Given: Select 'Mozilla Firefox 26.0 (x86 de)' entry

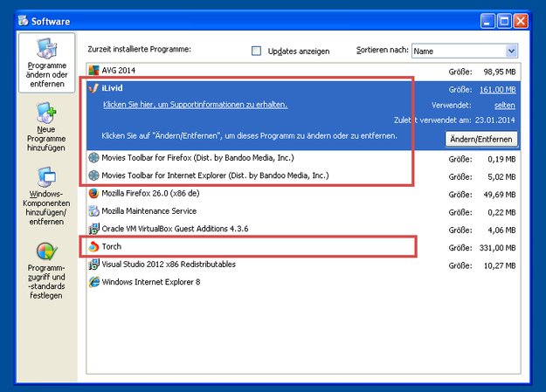Looking at the screenshot, I should (150, 193).
